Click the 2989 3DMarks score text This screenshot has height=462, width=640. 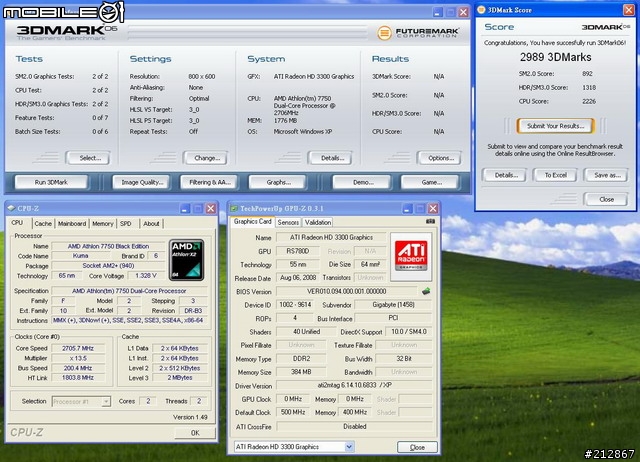pyautogui.click(x=556, y=57)
